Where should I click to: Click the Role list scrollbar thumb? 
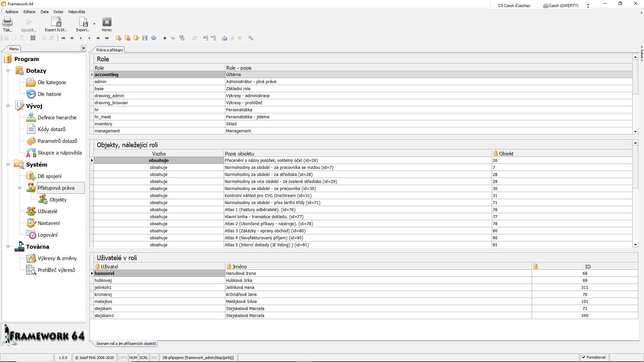(635, 77)
